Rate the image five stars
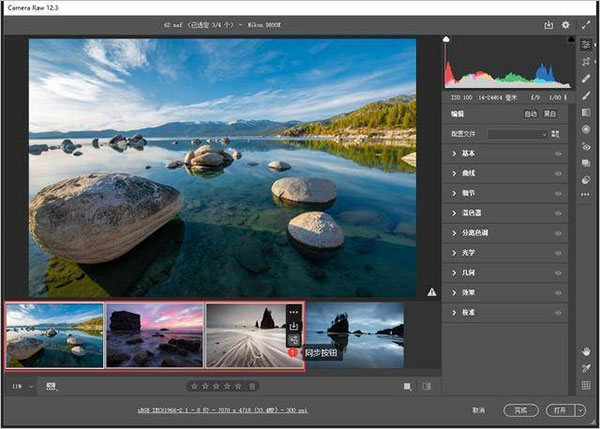The image size is (600, 429). point(238,387)
